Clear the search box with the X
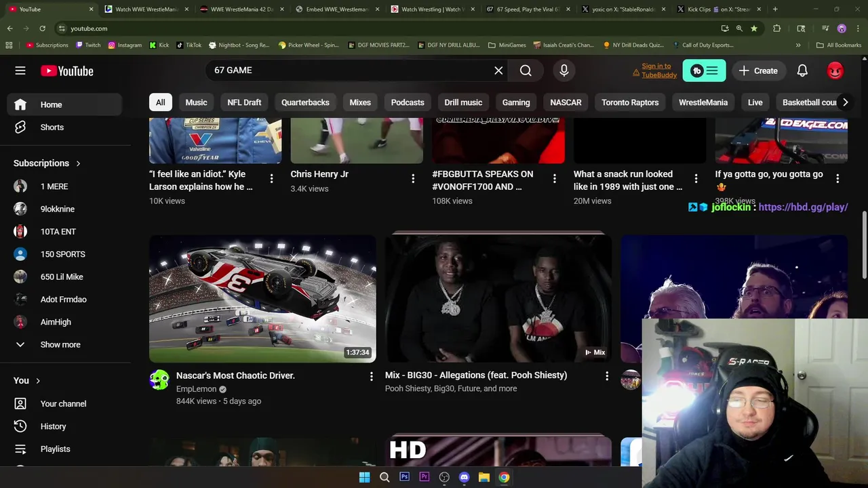Image resolution: width=868 pixels, height=488 pixels. point(498,70)
